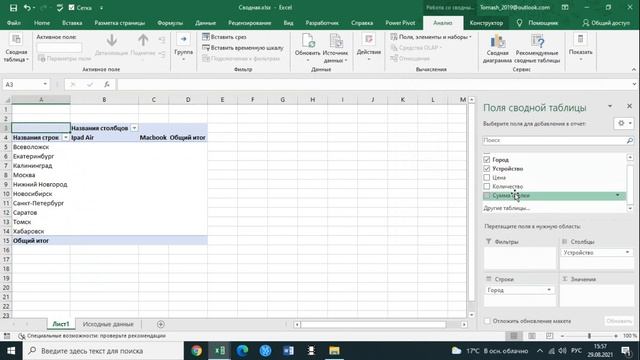Switch to the Формулы tab
This screenshot has height=360, width=640.
(x=170, y=23)
